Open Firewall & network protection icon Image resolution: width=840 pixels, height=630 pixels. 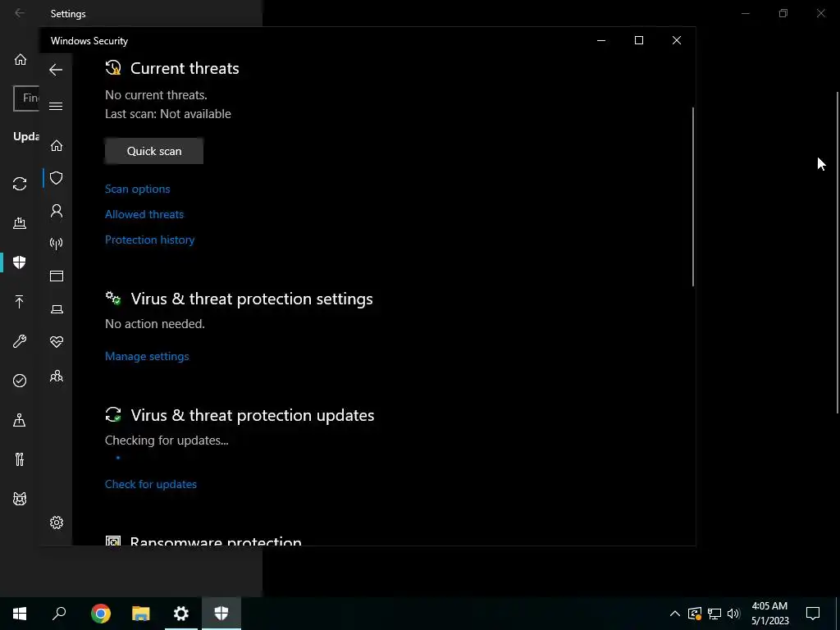click(x=57, y=244)
